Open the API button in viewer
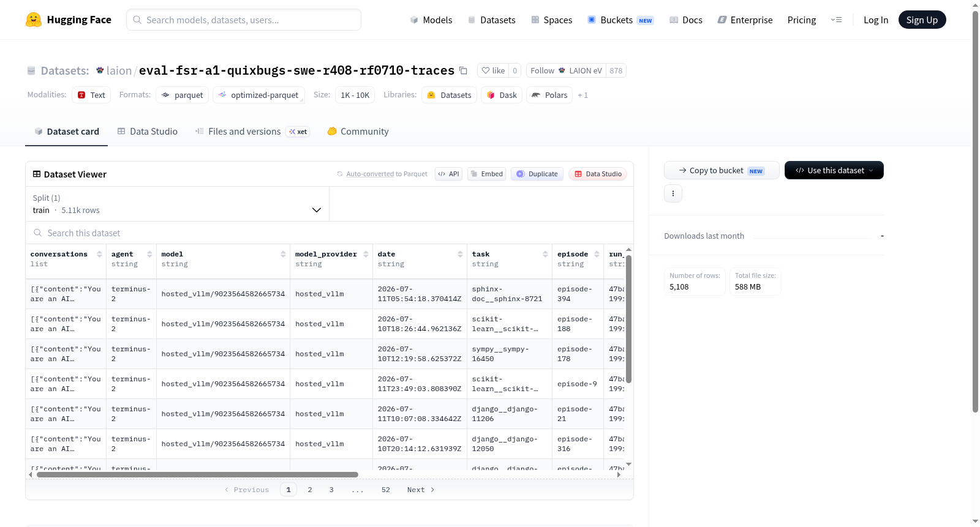This screenshot has width=980, height=527. (448, 174)
